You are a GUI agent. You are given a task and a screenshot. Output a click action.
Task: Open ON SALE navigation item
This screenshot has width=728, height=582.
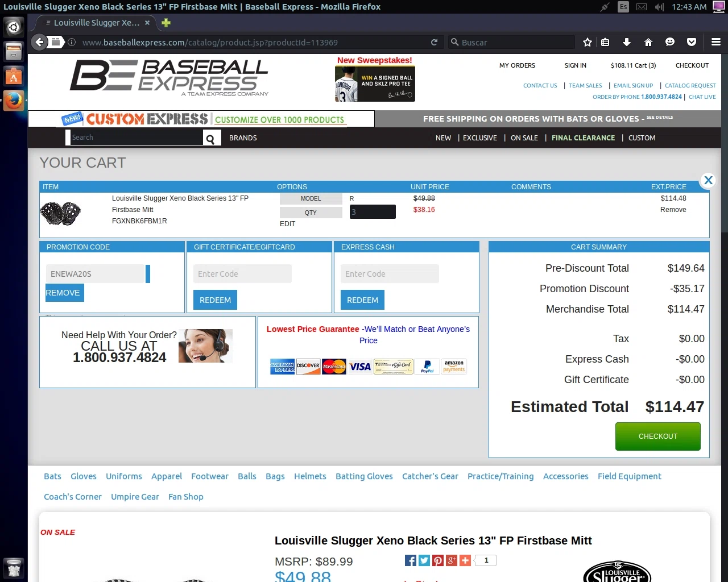click(x=524, y=138)
